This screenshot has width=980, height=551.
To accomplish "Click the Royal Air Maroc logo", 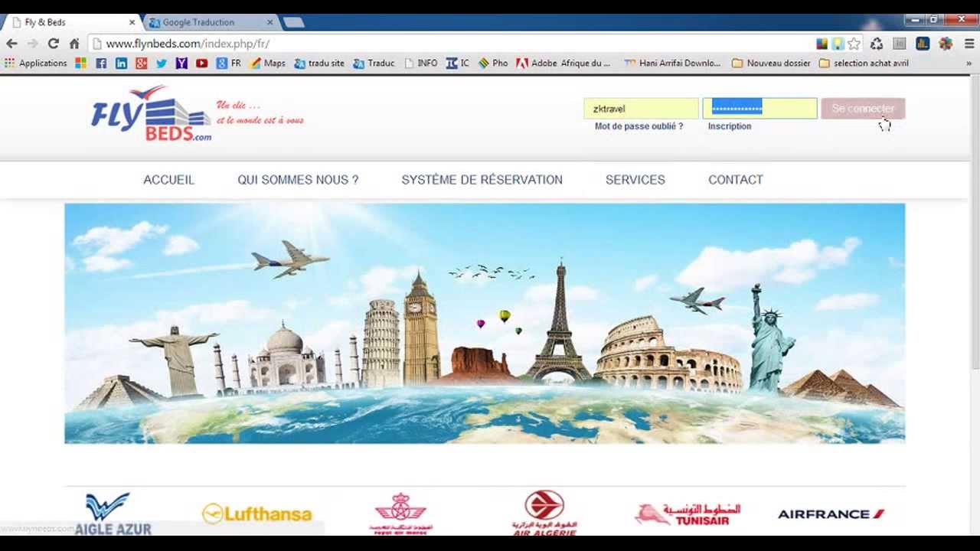I will (400, 514).
